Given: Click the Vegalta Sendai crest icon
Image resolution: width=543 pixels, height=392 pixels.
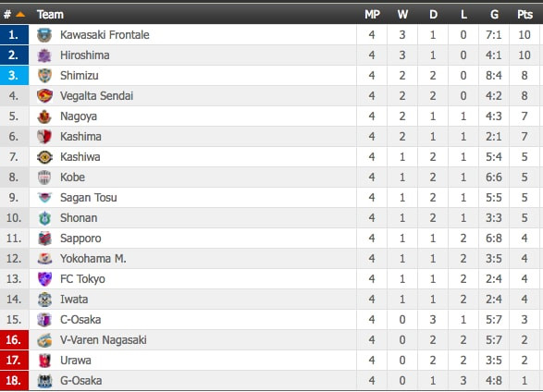Looking at the screenshot, I should [x=44, y=96].
